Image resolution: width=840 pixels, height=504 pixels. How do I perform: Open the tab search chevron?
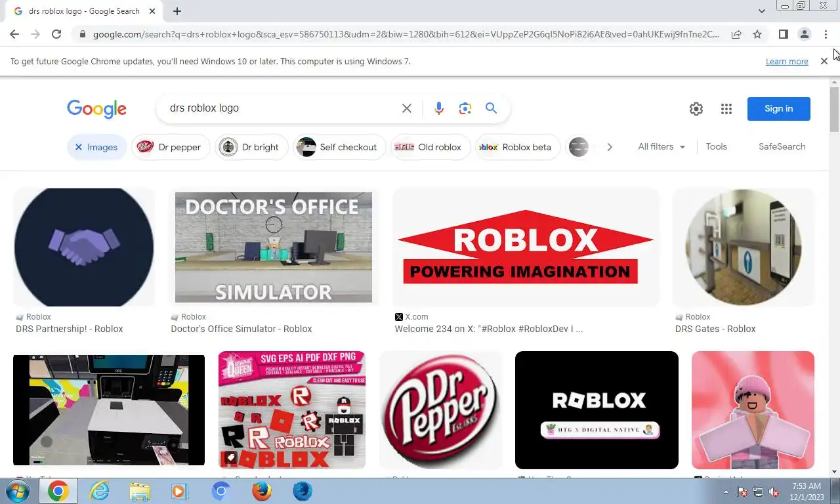coord(761,11)
